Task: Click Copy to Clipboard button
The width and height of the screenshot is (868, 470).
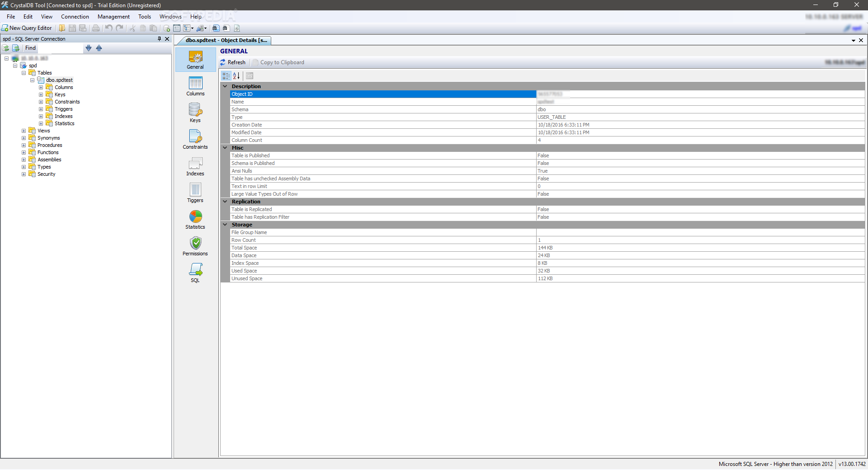Action: click(278, 62)
